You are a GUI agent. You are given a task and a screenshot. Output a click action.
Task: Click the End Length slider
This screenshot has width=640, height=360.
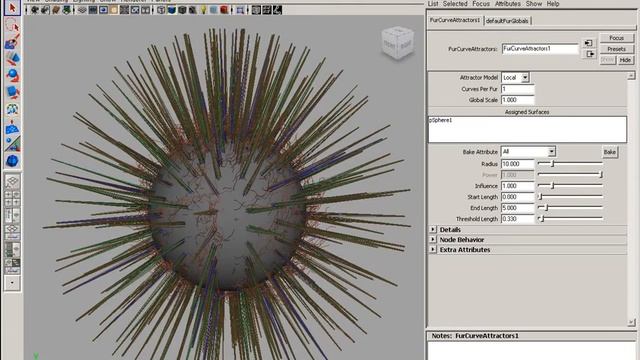click(x=570, y=208)
